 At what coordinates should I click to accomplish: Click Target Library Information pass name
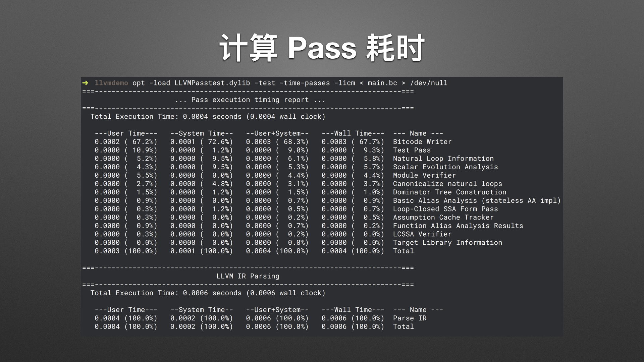[x=447, y=242]
